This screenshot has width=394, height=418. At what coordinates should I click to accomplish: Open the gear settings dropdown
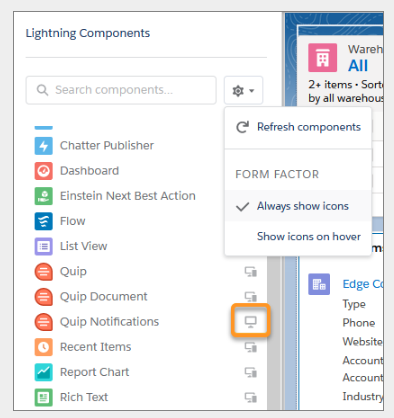(243, 90)
